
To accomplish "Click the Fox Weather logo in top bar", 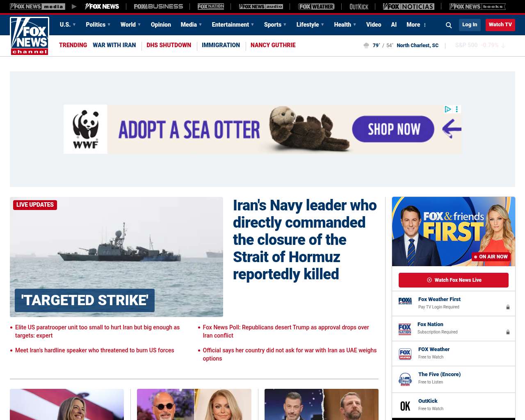I will (x=316, y=7).
